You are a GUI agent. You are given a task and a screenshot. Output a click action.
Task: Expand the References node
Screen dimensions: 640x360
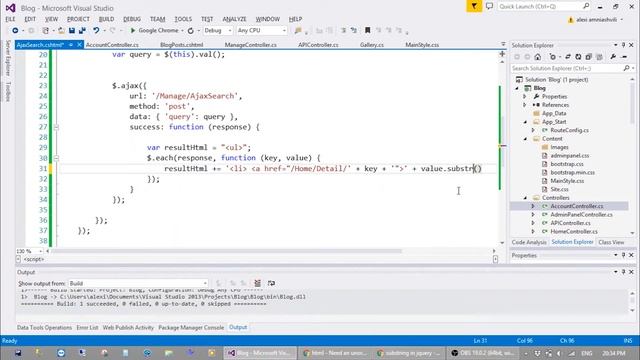point(525,105)
